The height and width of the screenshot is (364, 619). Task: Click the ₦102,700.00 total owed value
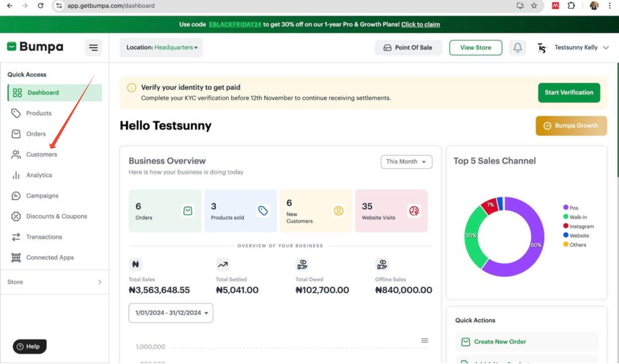point(322,290)
